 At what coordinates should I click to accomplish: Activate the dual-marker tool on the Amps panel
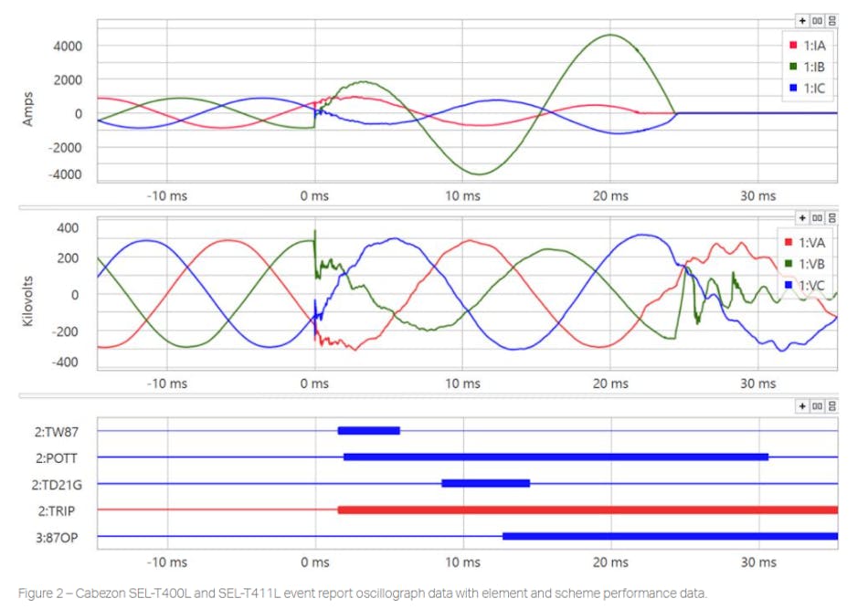(817, 19)
